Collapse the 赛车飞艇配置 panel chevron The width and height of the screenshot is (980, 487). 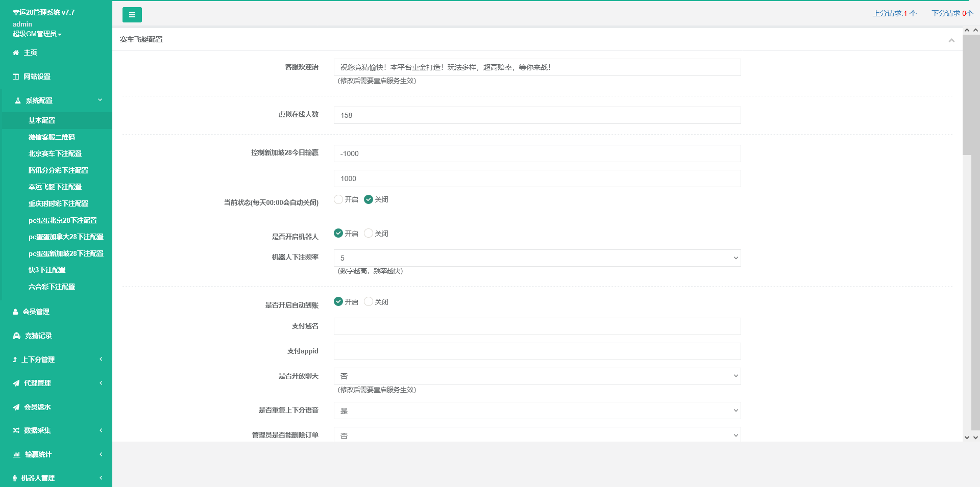tap(951, 40)
